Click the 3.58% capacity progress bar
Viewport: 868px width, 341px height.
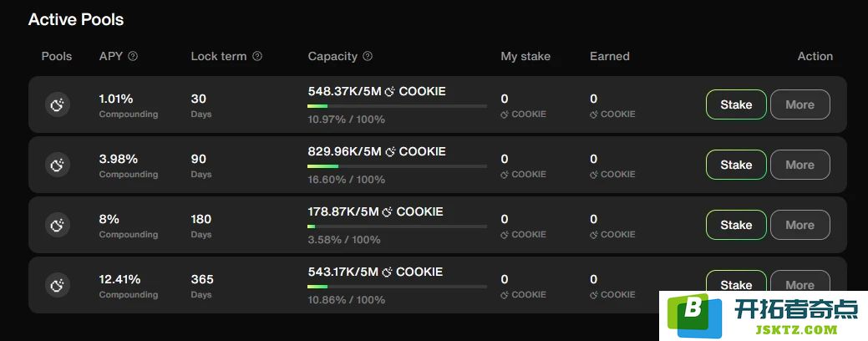click(398, 226)
